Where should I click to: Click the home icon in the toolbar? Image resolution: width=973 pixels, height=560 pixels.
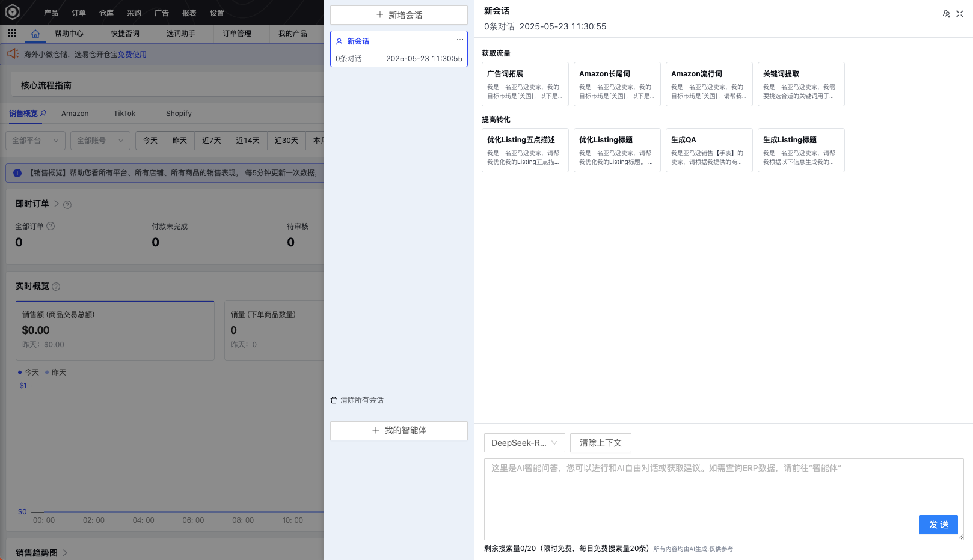(35, 33)
